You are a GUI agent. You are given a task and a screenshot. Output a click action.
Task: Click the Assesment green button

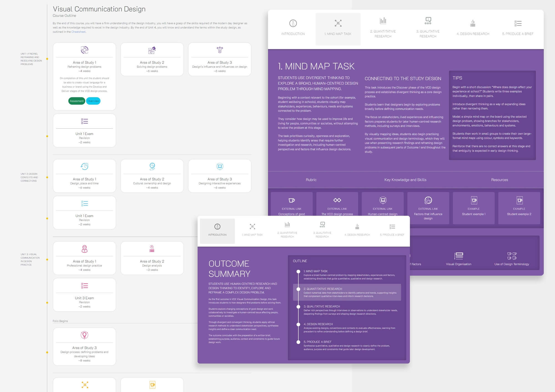[x=77, y=101]
